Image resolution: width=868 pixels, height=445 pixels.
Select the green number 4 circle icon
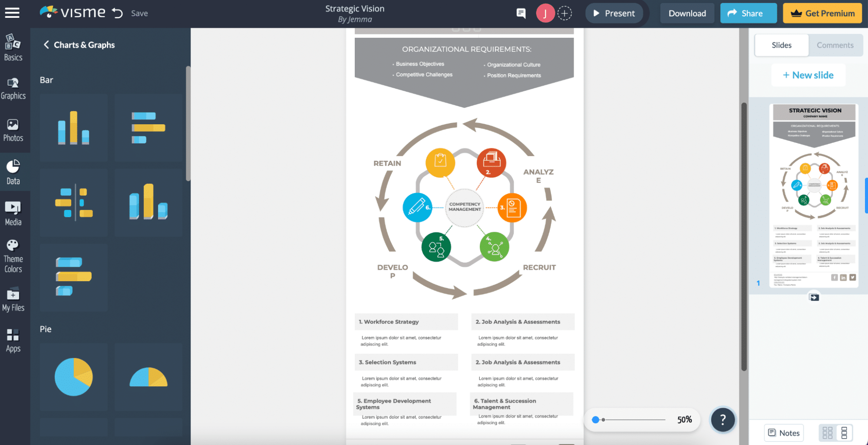(x=494, y=247)
